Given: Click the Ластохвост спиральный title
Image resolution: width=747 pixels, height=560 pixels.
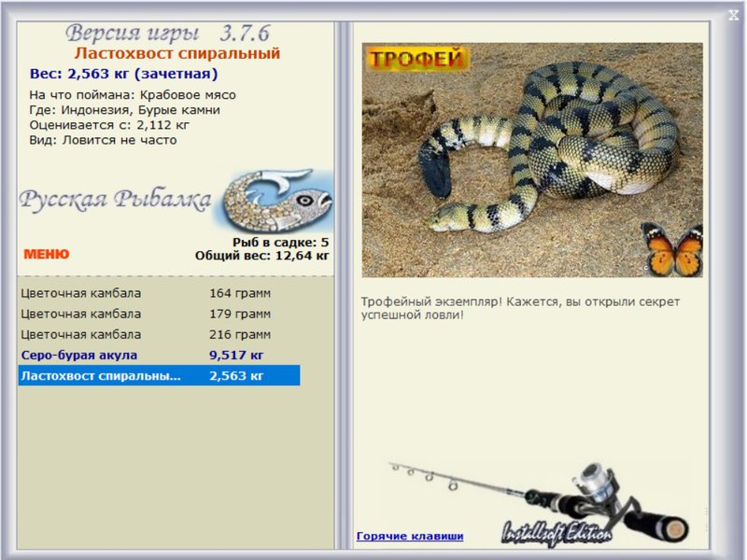Looking at the screenshot, I should [176, 53].
